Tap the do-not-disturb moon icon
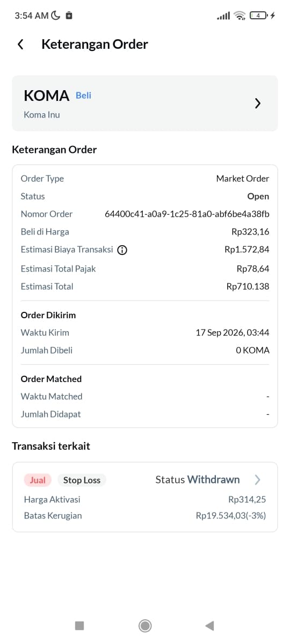The height and width of the screenshot is (644, 290). pyautogui.click(x=56, y=16)
